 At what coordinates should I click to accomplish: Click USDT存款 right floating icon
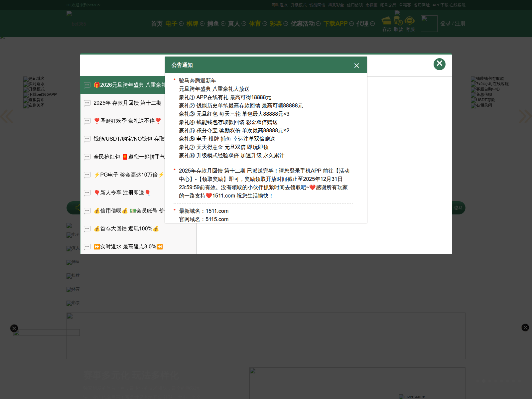[483, 100]
